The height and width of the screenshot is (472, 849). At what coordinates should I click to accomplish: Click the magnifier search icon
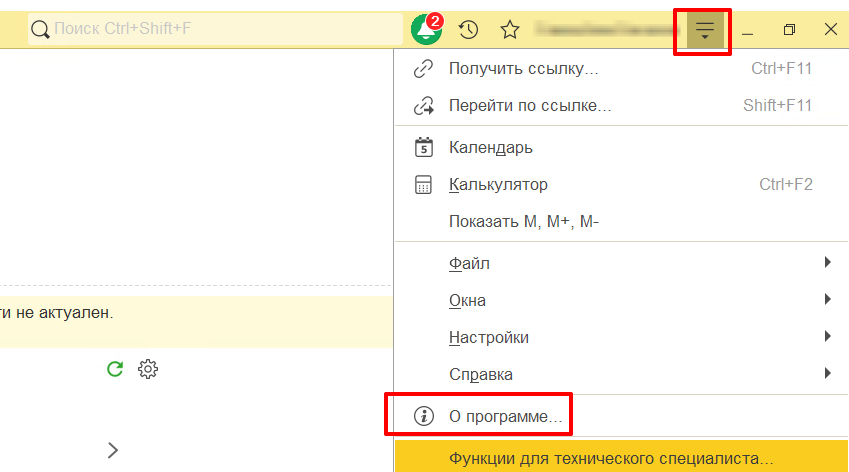coord(40,29)
